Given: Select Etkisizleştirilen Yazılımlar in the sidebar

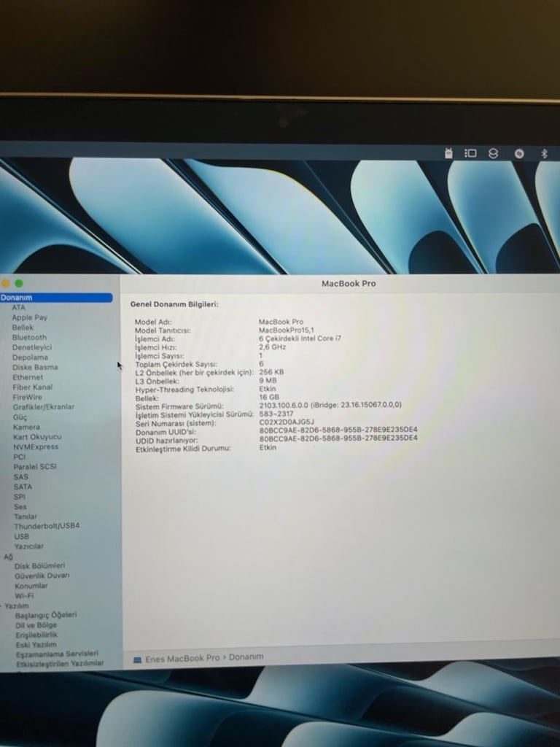Looking at the screenshot, I should click(x=60, y=664).
